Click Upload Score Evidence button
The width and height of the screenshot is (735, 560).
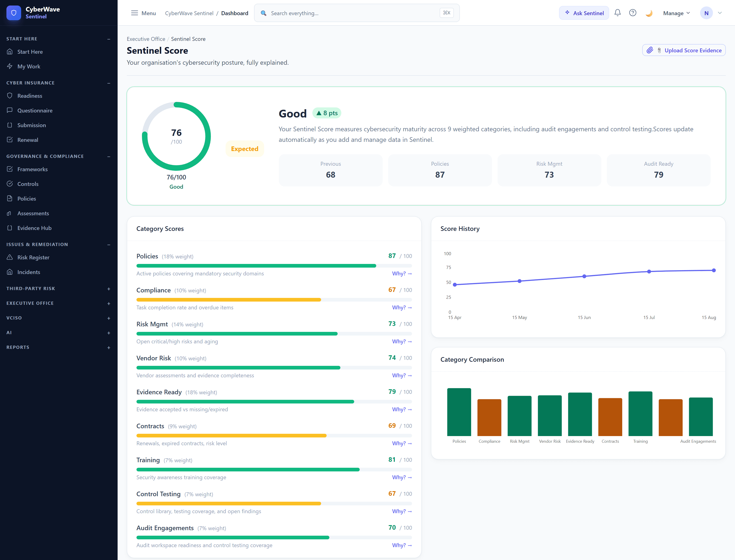(x=684, y=50)
